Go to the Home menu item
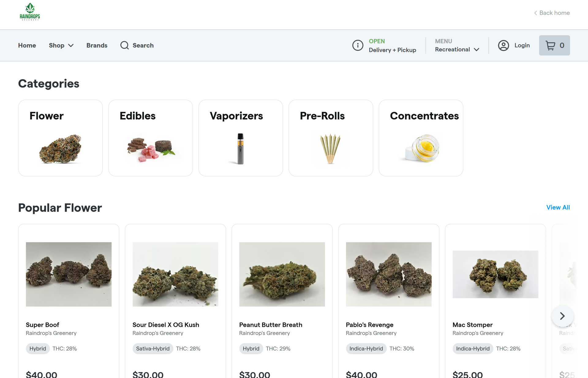 coord(27,45)
